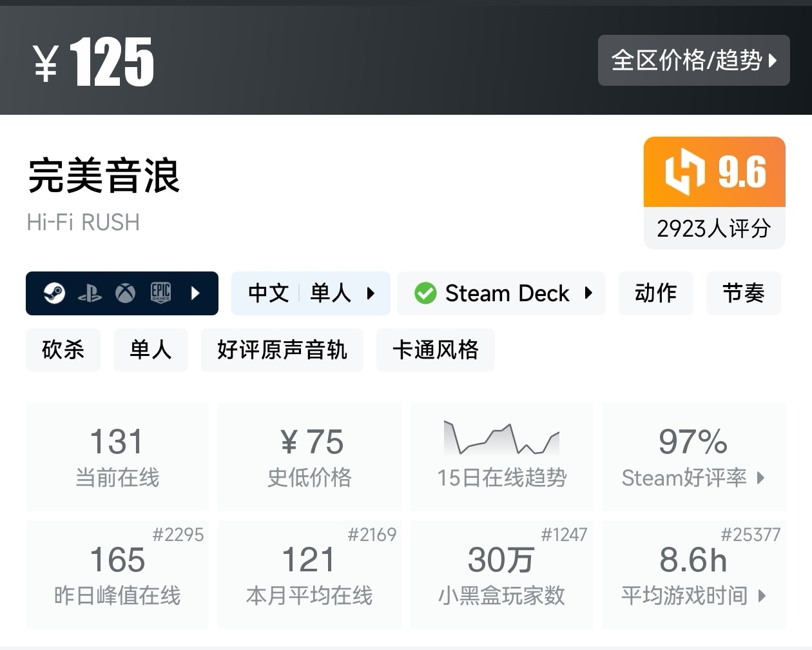The image size is (812, 650).
Task: Expand 中文 单人 language details arrow
Action: [x=371, y=293]
